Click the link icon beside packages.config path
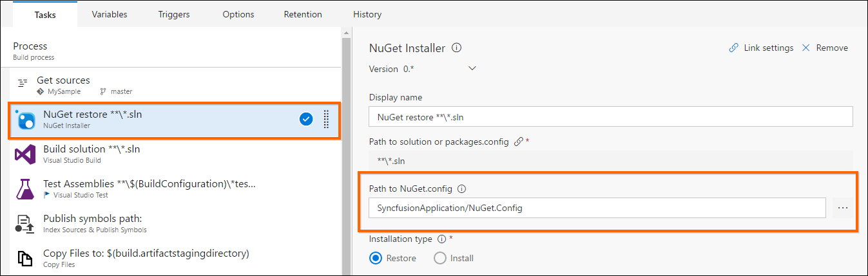This screenshot has height=276, width=868. point(518,142)
